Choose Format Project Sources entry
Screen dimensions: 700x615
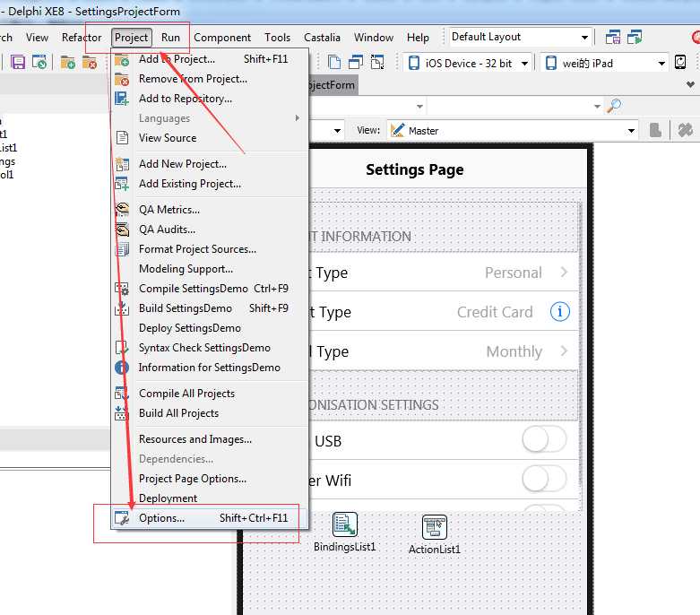[x=210, y=248]
